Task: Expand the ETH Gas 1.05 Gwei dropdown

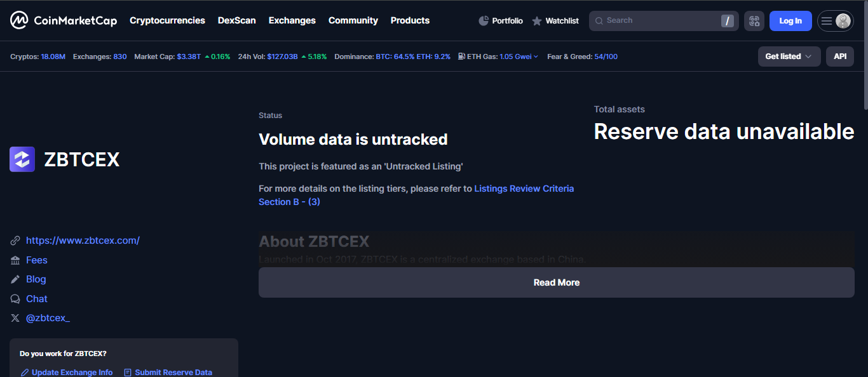Action: pyautogui.click(x=519, y=56)
